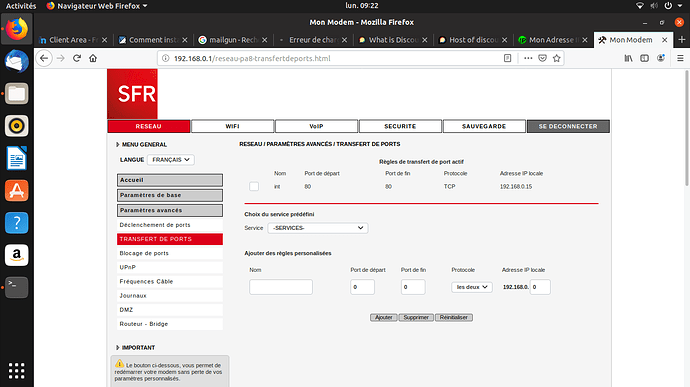This screenshot has height=387, width=690.
Task: Open Paramètres de base menu
Action: pyautogui.click(x=170, y=195)
